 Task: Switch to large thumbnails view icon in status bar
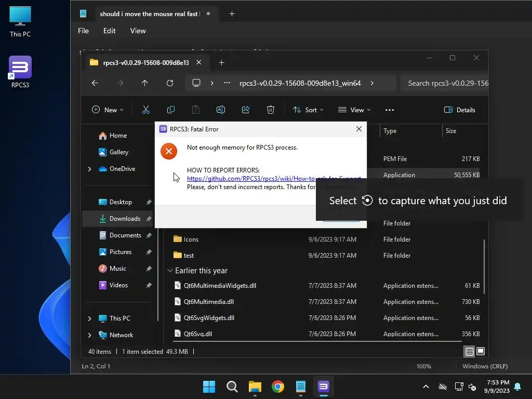[x=481, y=352]
